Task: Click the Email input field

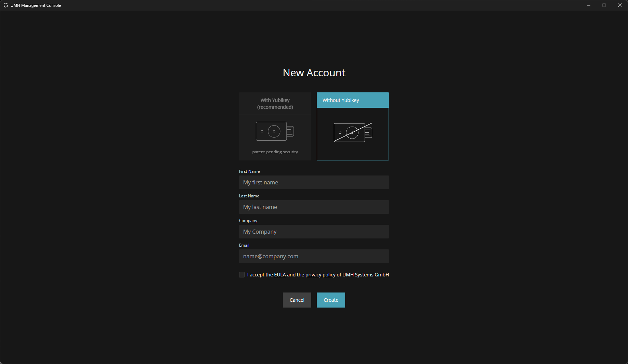Action: [x=314, y=256]
